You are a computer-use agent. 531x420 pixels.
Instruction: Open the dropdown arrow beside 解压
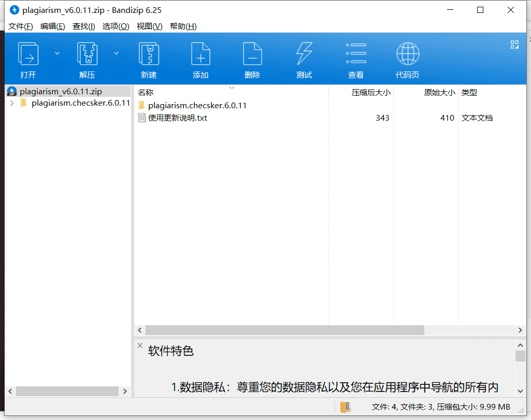click(116, 53)
